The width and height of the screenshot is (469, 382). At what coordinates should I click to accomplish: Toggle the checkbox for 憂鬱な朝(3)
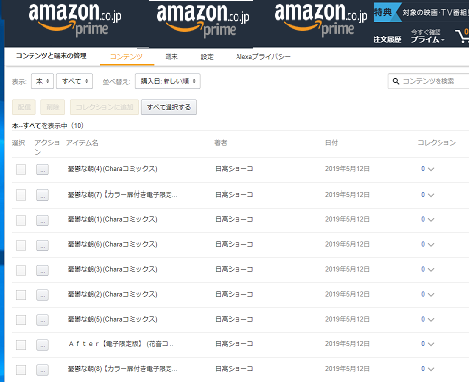tap(21, 270)
